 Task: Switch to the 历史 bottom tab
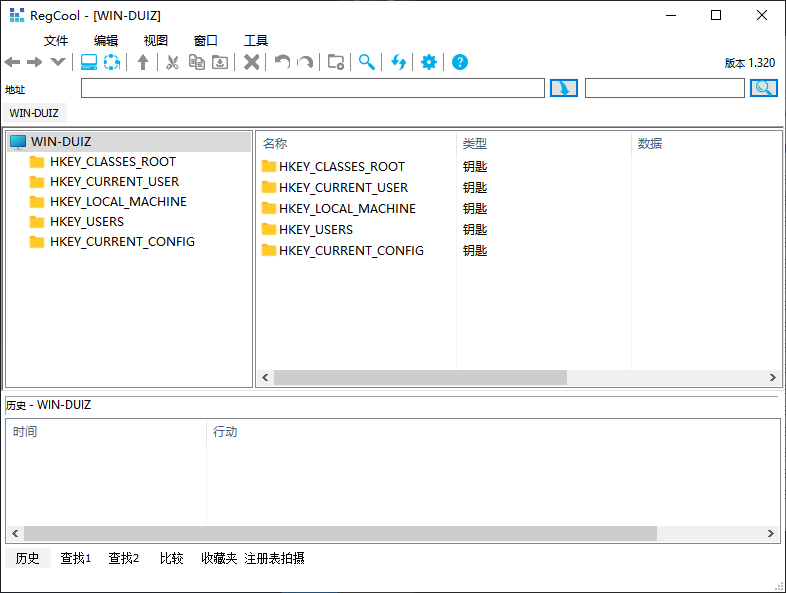coord(28,558)
